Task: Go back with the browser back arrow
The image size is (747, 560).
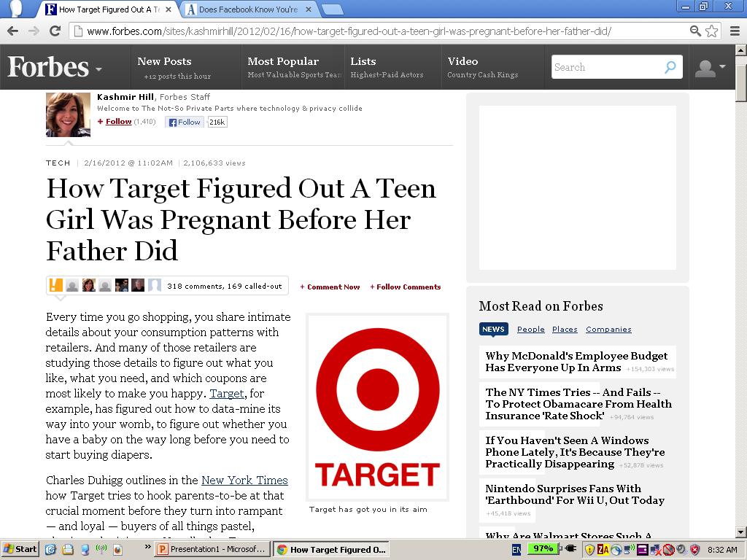Action: (x=13, y=31)
